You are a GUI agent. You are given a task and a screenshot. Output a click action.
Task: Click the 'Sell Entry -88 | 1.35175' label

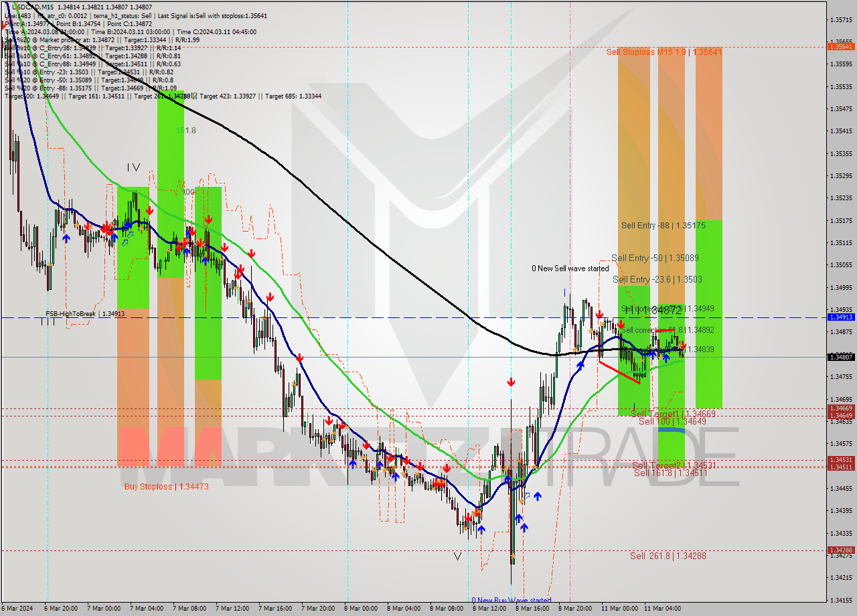(663, 226)
